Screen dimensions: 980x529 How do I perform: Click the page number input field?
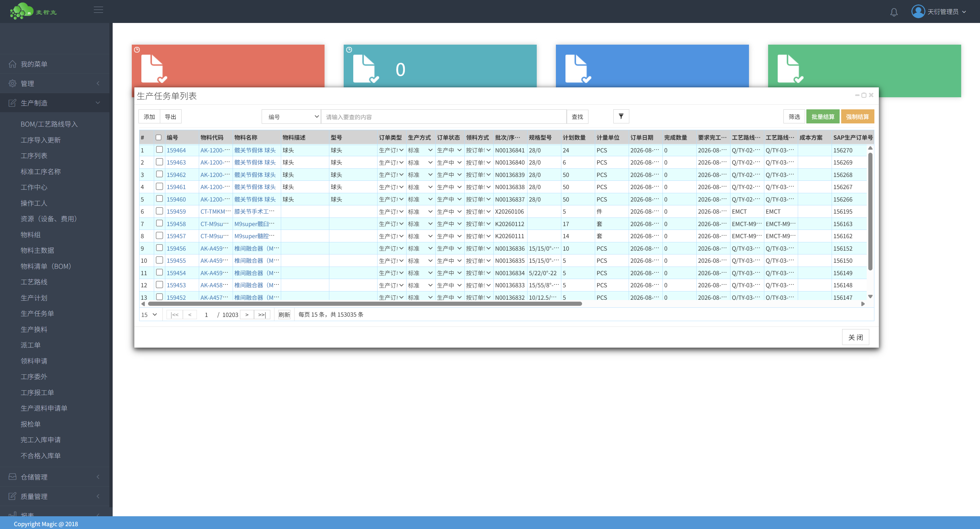[206, 315]
